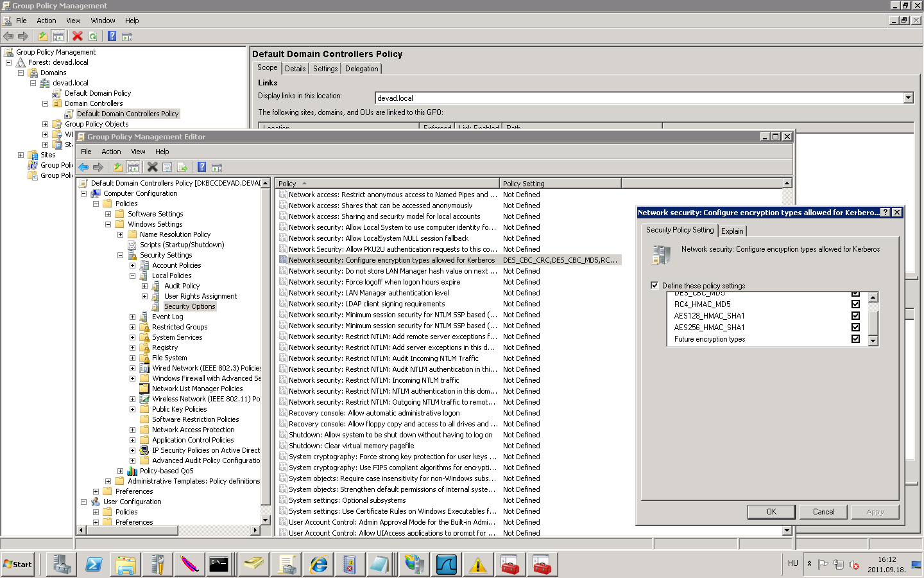Click Cancel in Kerberos encryption dialog
924x578 pixels.
pos(824,512)
